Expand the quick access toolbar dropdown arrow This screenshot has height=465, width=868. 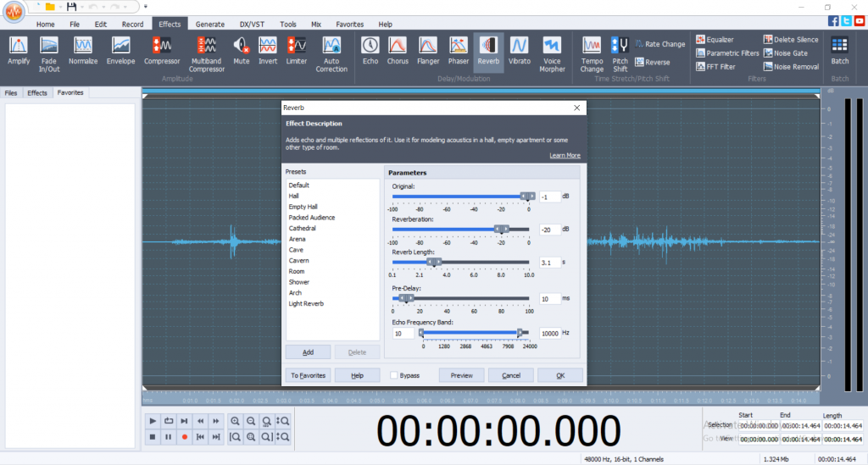(x=146, y=7)
